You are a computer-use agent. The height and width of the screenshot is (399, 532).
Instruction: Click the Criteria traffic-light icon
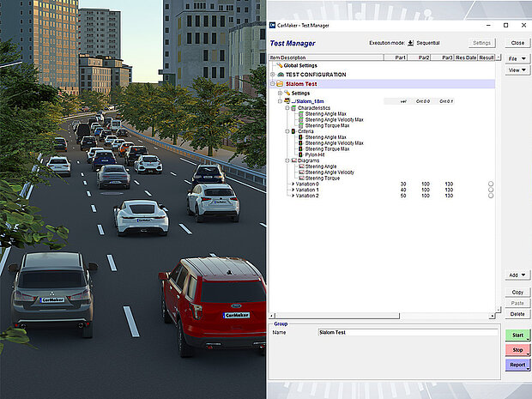[x=294, y=131]
